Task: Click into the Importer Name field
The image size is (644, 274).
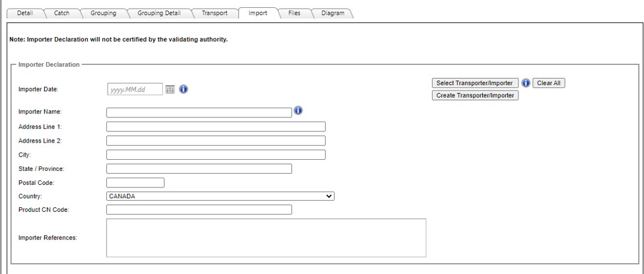Action: click(x=199, y=112)
